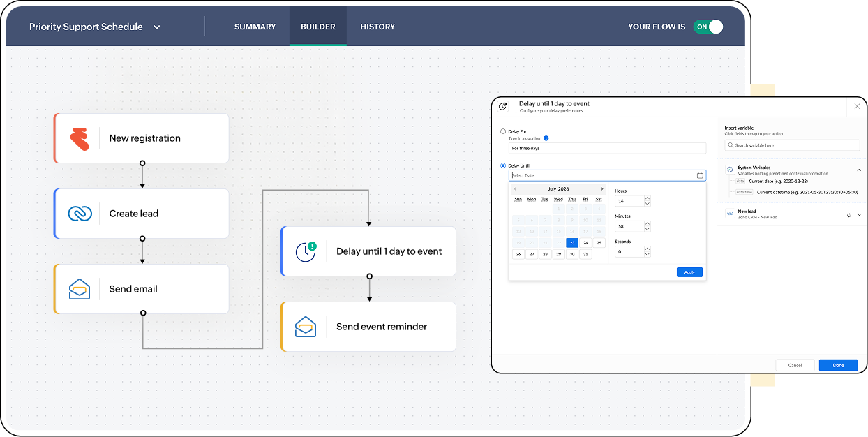Pick July 25 in the calendar
The image size is (868, 437).
coord(599,243)
